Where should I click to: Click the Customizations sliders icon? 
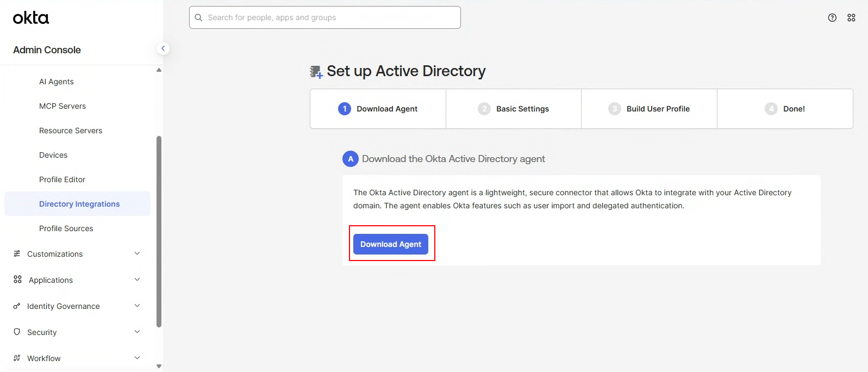pos(17,253)
